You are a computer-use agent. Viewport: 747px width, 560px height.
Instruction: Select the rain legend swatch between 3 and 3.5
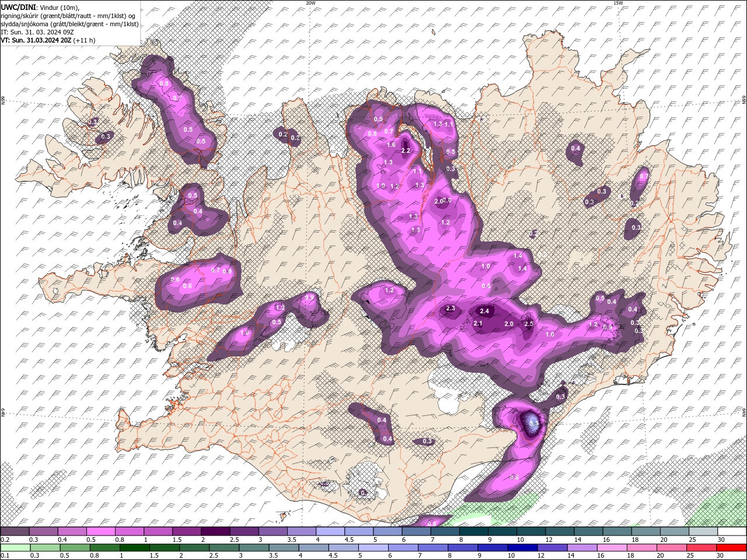pos(254,548)
